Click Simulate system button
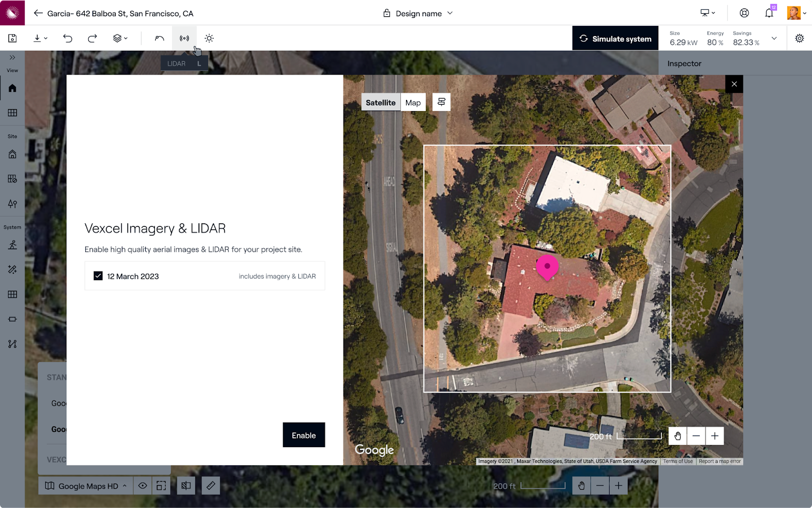 [615, 39]
